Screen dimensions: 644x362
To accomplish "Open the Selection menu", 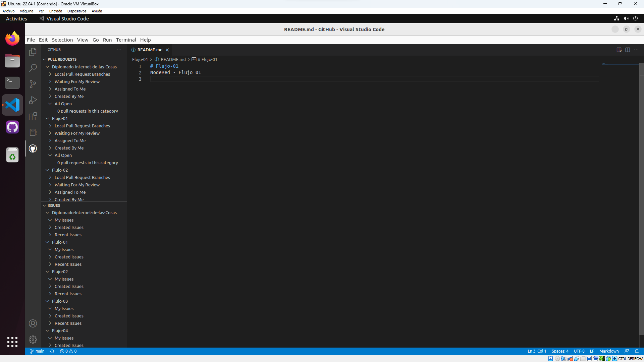I will click(62, 40).
